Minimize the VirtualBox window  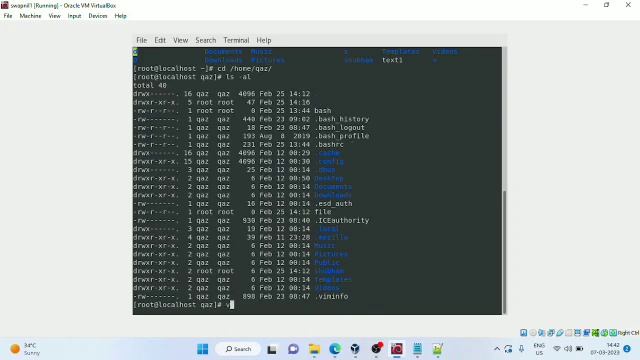(586, 5)
